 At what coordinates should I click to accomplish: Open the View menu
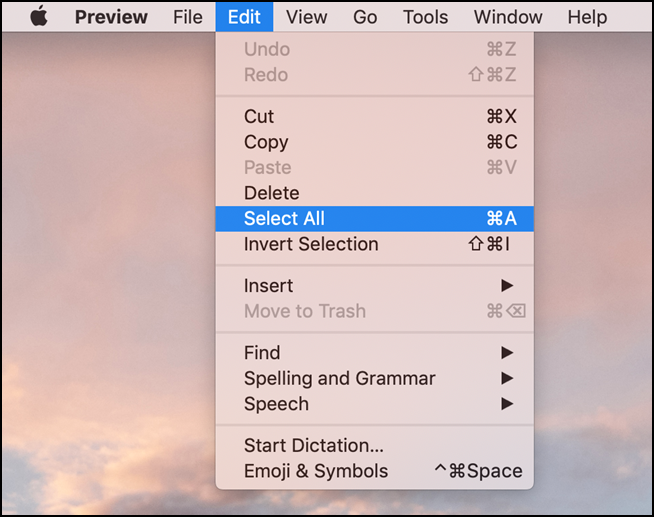[x=306, y=17]
